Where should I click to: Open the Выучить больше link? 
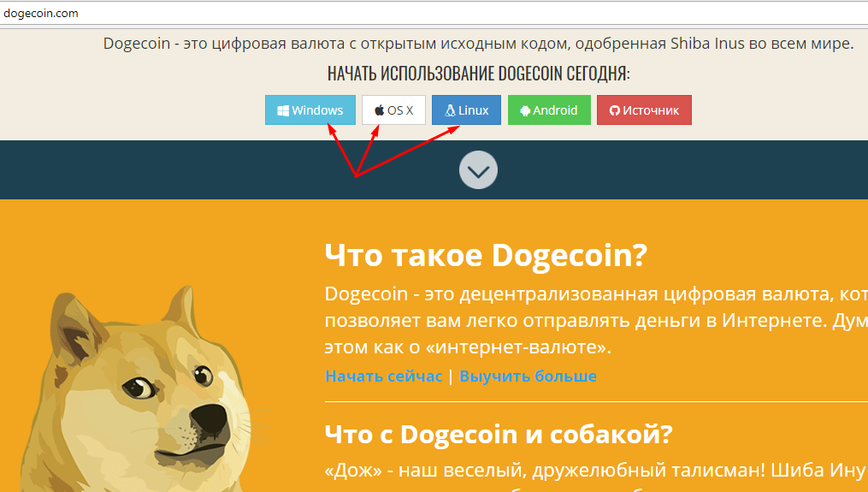(x=528, y=376)
